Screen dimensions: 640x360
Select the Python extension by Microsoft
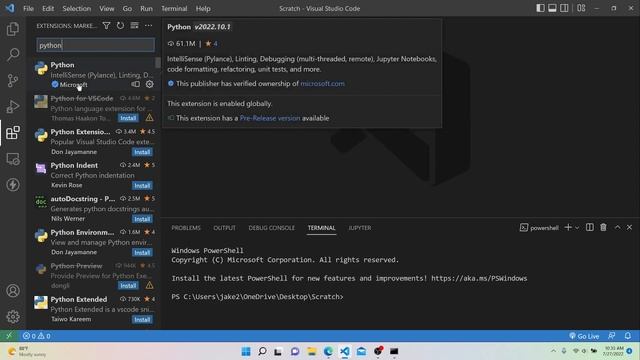pos(94,74)
